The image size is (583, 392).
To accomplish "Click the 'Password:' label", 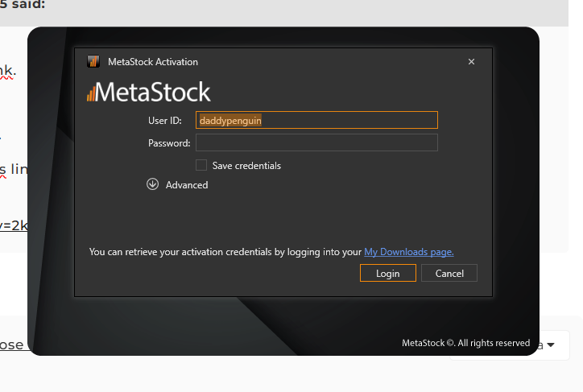I will 169,143.
